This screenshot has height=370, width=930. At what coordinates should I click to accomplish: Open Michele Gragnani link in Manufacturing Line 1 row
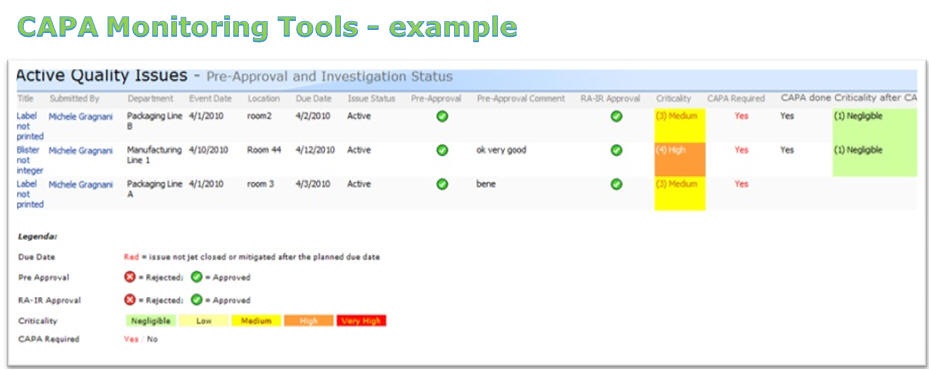(80, 151)
